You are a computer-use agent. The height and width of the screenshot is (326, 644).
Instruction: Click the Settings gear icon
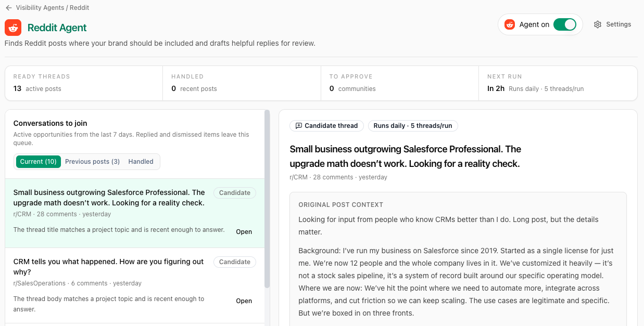pyautogui.click(x=598, y=24)
